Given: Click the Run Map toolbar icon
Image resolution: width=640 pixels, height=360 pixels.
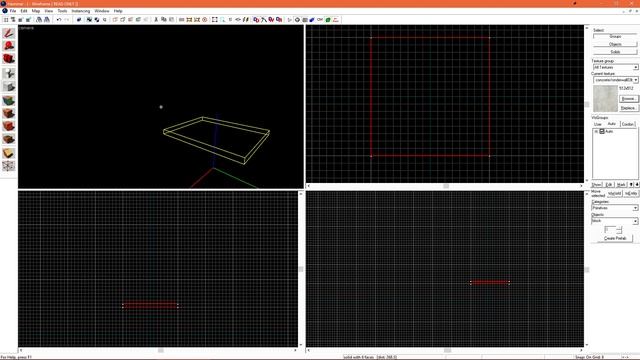Looking at the screenshot, I should tap(289, 20).
